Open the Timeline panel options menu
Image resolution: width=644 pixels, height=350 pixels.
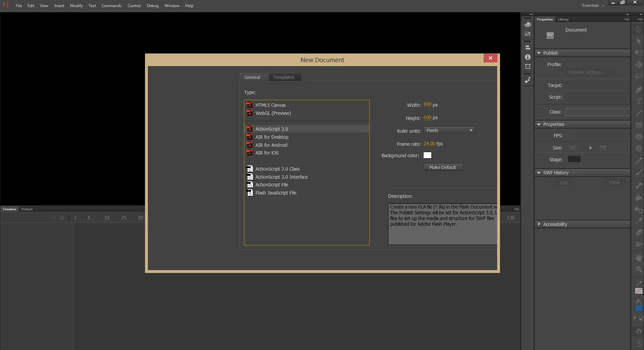517,209
